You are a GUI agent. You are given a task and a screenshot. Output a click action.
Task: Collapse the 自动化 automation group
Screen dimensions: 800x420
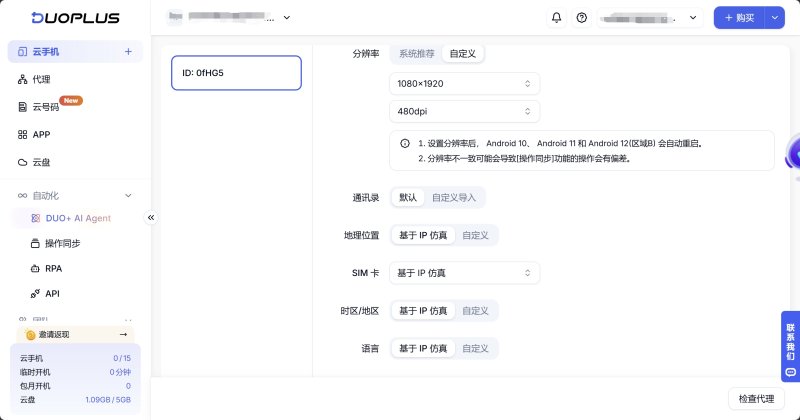coord(128,195)
